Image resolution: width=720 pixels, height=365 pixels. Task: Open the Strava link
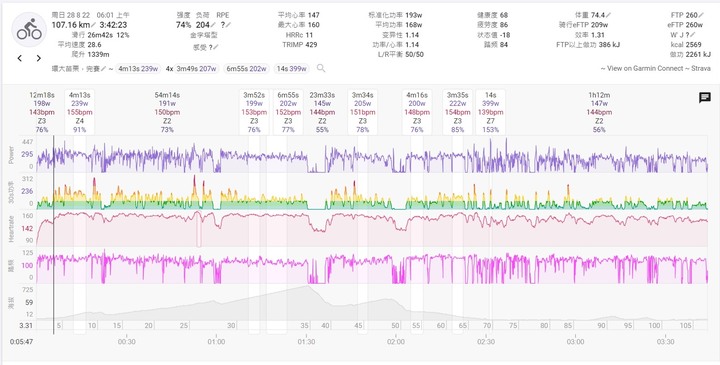pos(701,68)
